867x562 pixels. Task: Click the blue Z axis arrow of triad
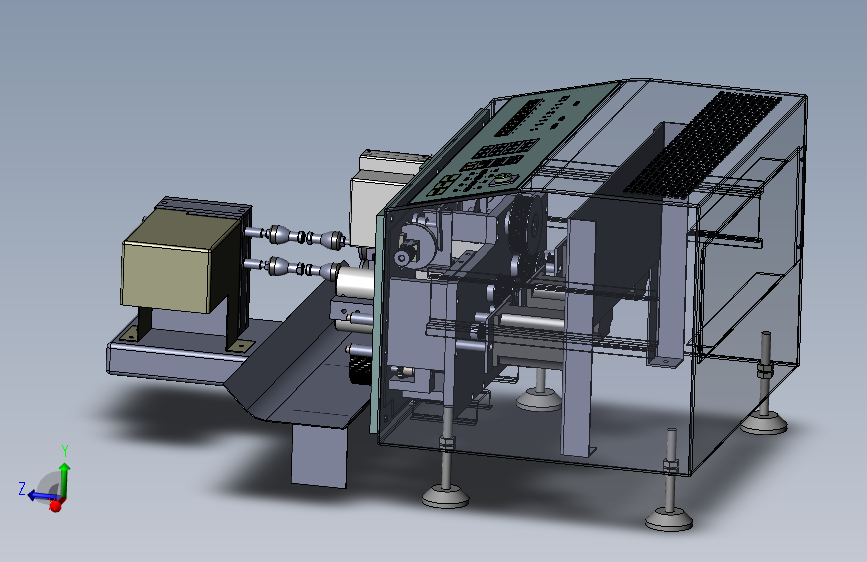[41, 495]
